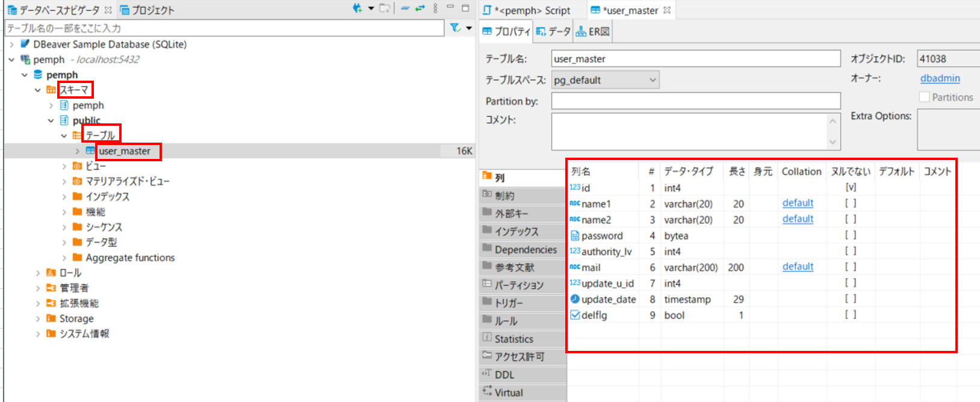The width and height of the screenshot is (980, 402).
Task: Click the default collation link for name1
Action: [x=798, y=203]
